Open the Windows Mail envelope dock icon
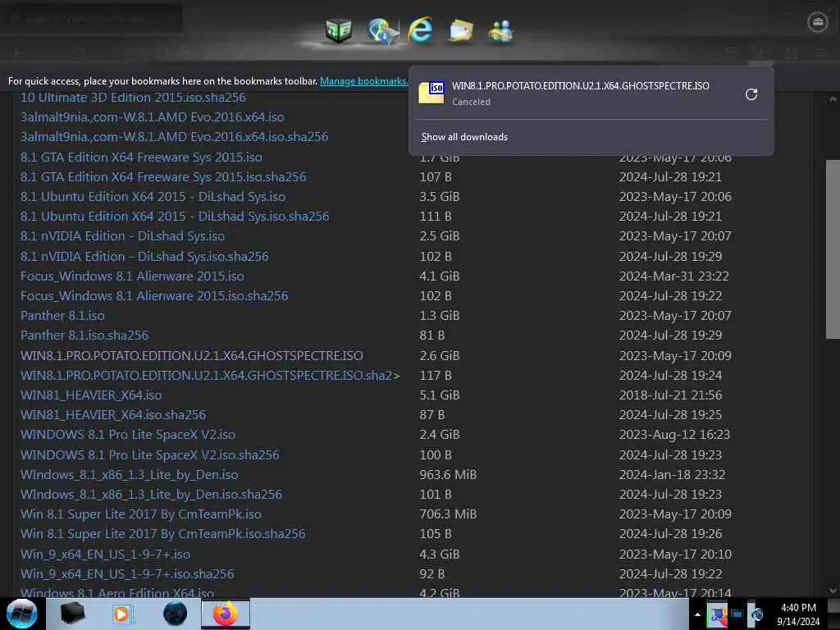Viewport: 840px width, 630px height. click(461, 30)
